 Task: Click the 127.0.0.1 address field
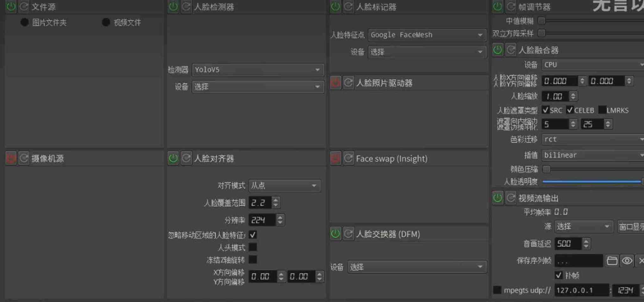point(582,290)
